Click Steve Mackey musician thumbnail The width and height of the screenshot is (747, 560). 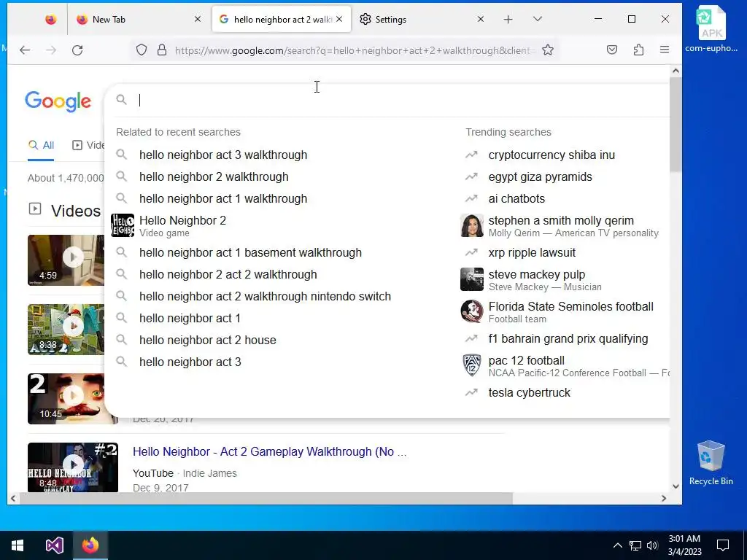coord(472,279)
